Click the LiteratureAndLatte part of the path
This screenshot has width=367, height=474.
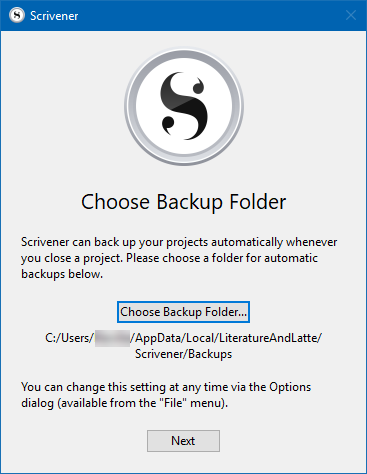point(269,338)
